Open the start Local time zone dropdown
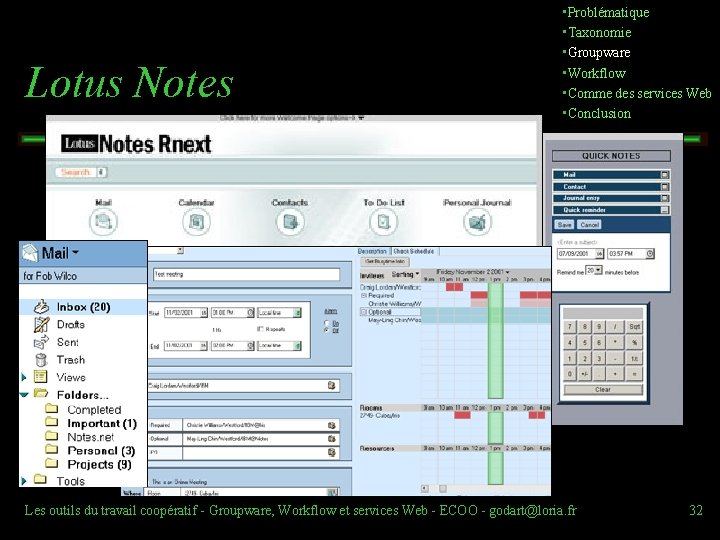 (298, 313)
